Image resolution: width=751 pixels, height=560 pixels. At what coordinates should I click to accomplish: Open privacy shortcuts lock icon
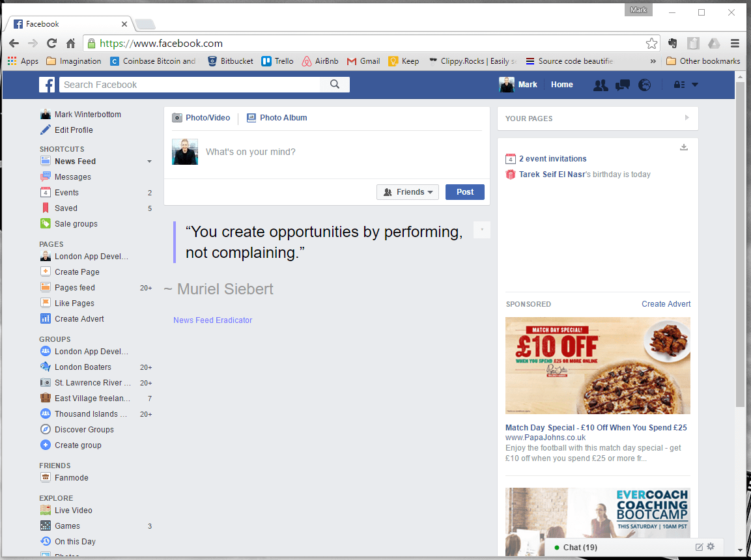tap(679, 85)
